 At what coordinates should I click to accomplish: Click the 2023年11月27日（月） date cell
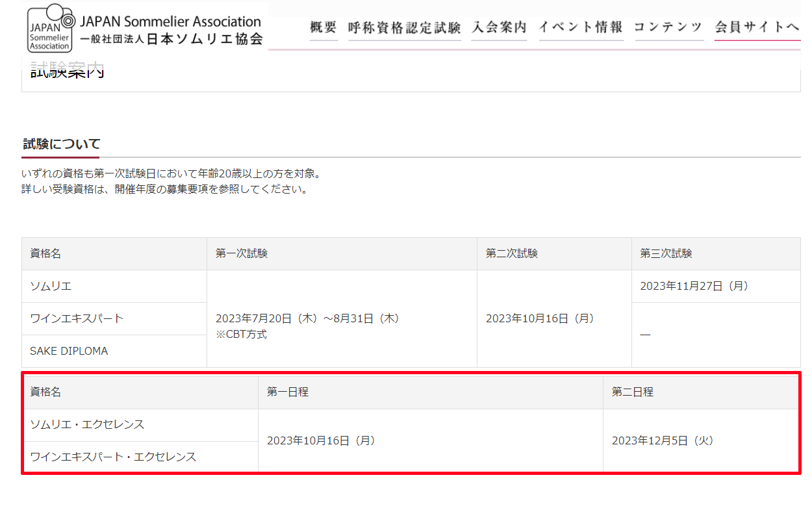tap(716, 286)
